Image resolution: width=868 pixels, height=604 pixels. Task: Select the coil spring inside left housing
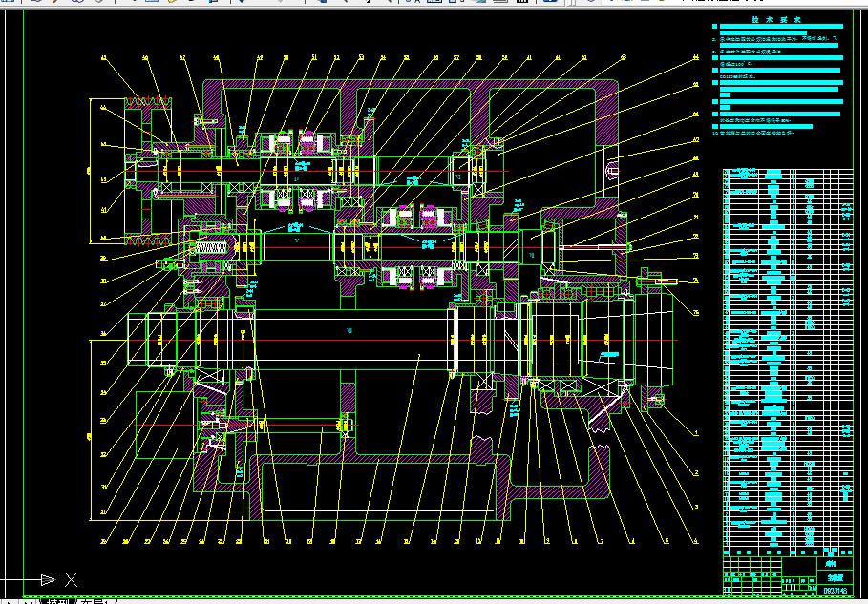213,248
